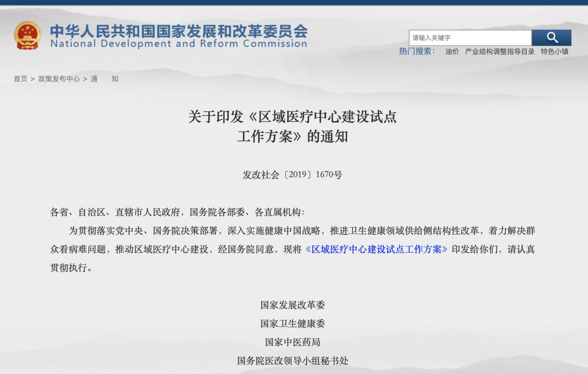Viewport: 588px width, 374px height.
Task: Open the 特色小镇 hot search link
Action: coord(554,51)
